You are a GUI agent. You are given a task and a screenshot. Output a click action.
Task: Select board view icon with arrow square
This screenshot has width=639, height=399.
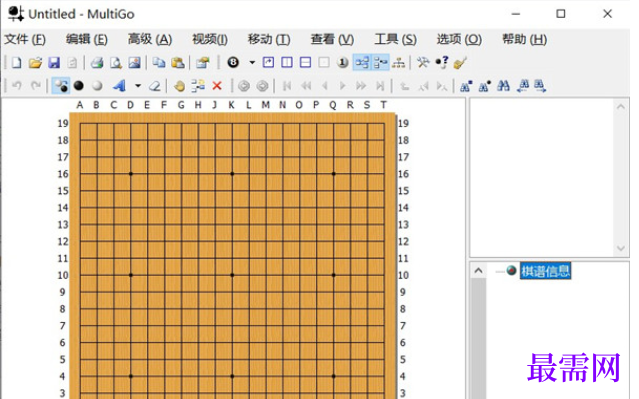click(268, 62)
